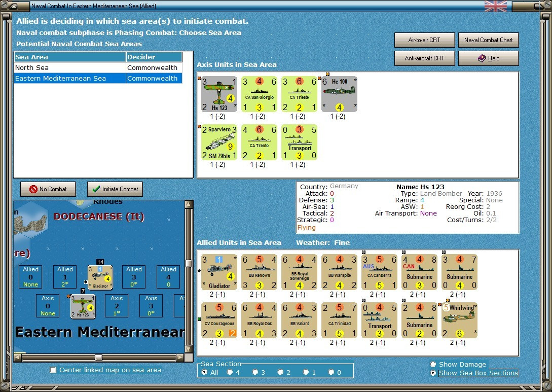Click the Allied 4 sea box on map
The height and width of the screenshot is (392, 552).
(x=168, y=277)
